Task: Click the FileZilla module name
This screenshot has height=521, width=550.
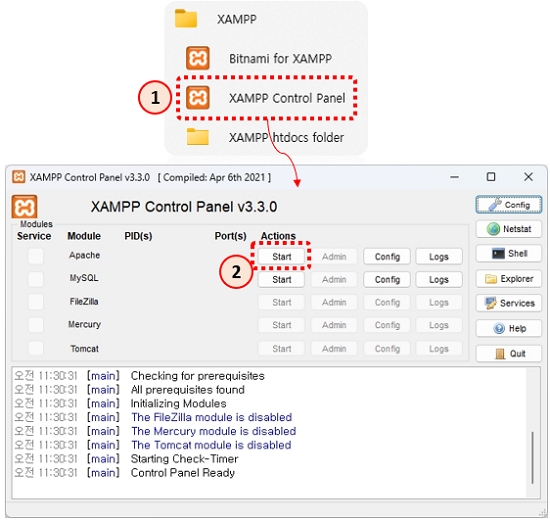Action: 84,301
